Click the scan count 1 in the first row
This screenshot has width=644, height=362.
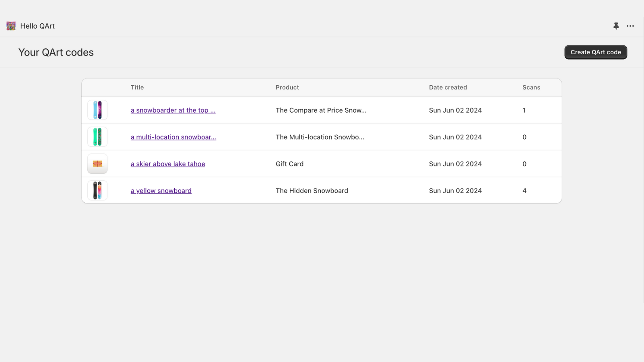[x=524, y=110]
